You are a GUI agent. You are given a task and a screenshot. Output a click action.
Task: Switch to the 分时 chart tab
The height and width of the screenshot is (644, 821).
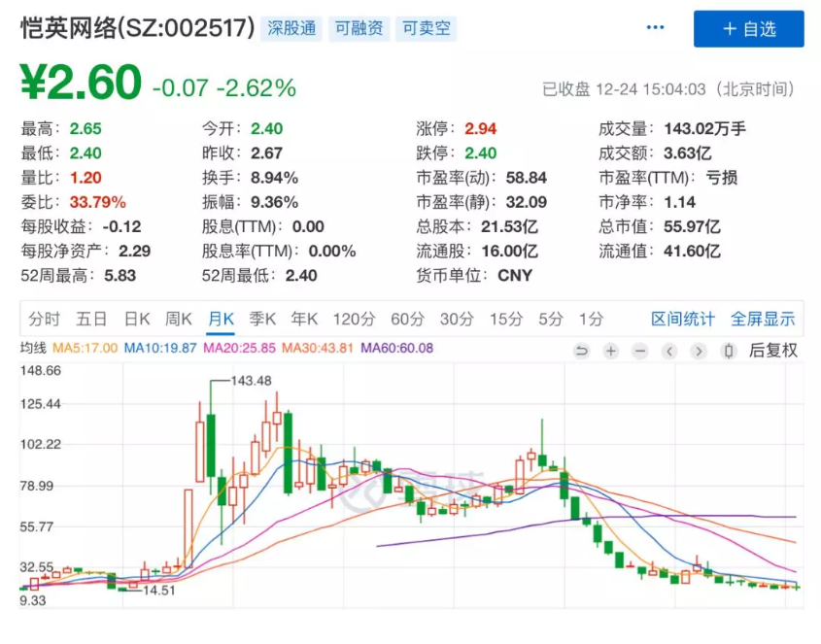tap(45, 319)
